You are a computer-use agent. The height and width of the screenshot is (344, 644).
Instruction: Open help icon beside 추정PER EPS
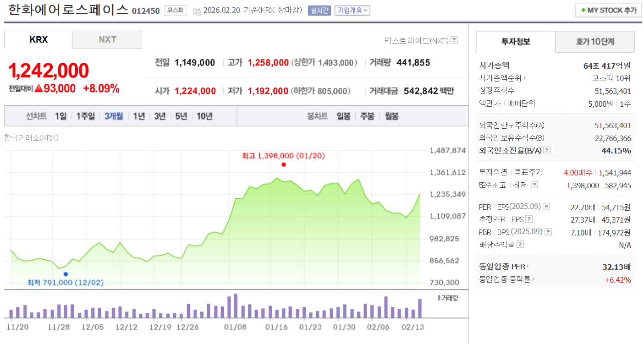(x=529, y=219)
